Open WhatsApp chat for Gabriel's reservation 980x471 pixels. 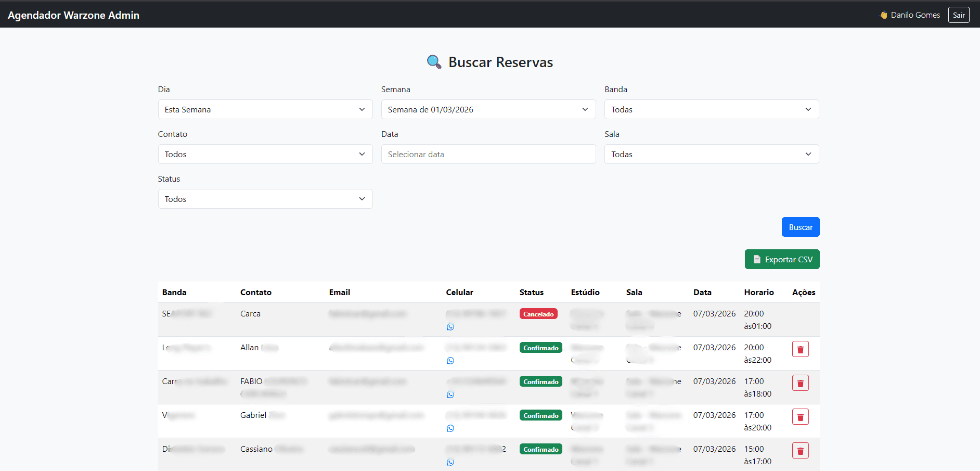tap(450, 428)
